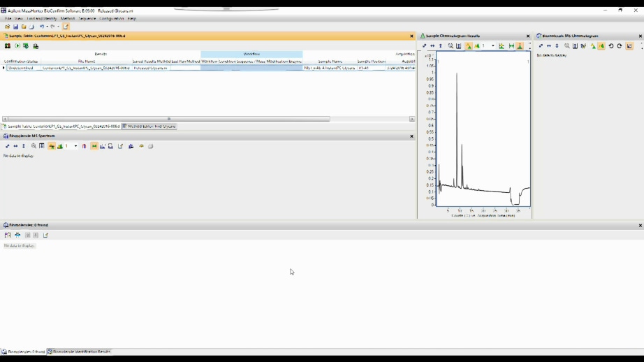This screenshot has height=362, width=644.
Task: Click zoom magnifier in Biomolecule MS Spectrum toolbar
Action: tap(34, 146)
